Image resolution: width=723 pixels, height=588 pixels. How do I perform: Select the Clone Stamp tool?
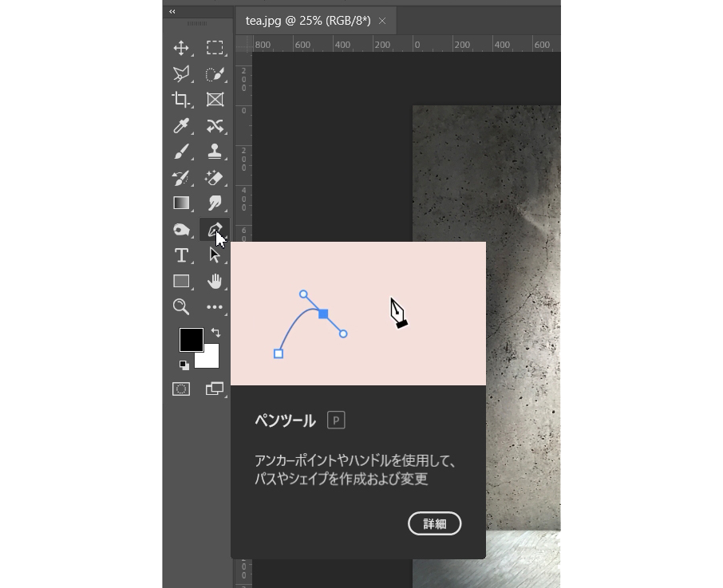215,152
